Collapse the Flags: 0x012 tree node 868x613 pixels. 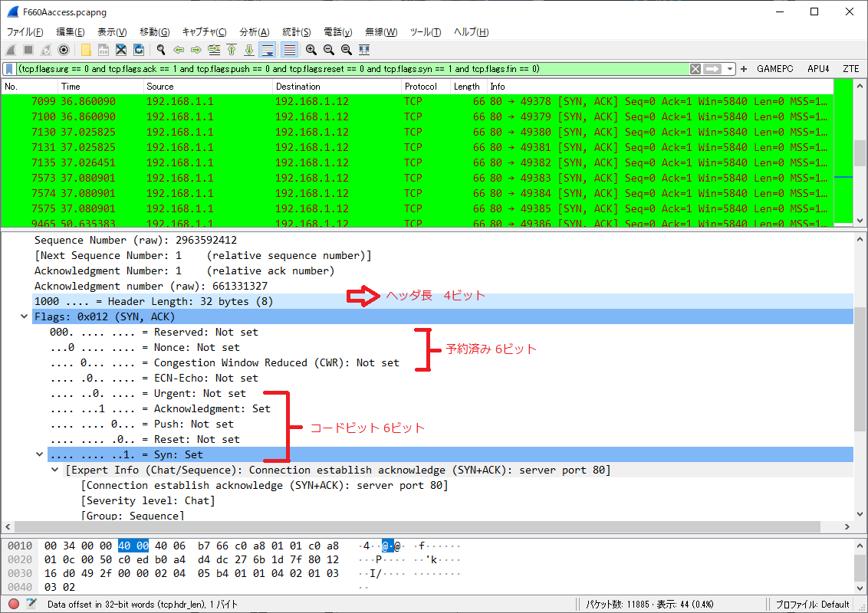coord(24,317)
